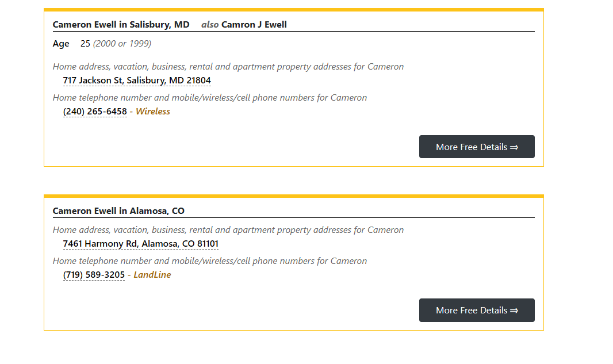The height and width of the screenshot is (364, 613).
Task: Open the 717 Jackson St address link
Action: [x=137, y=81]
